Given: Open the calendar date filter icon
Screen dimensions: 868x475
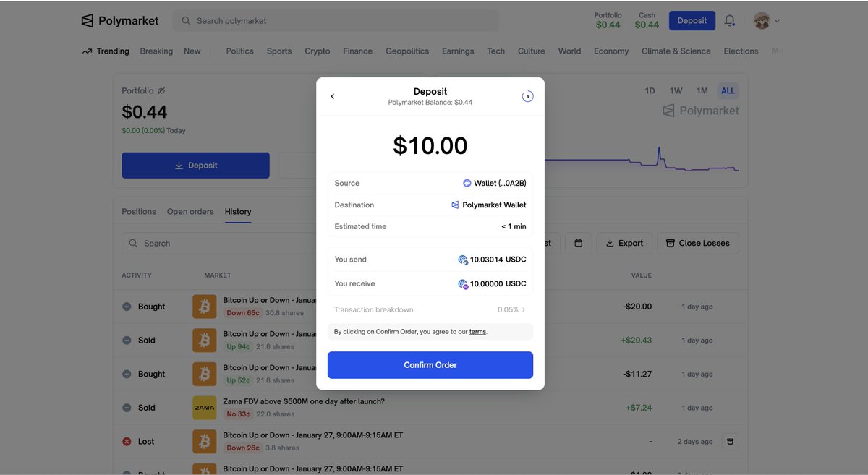Looking at the screenshot, I should click(579, 242).
